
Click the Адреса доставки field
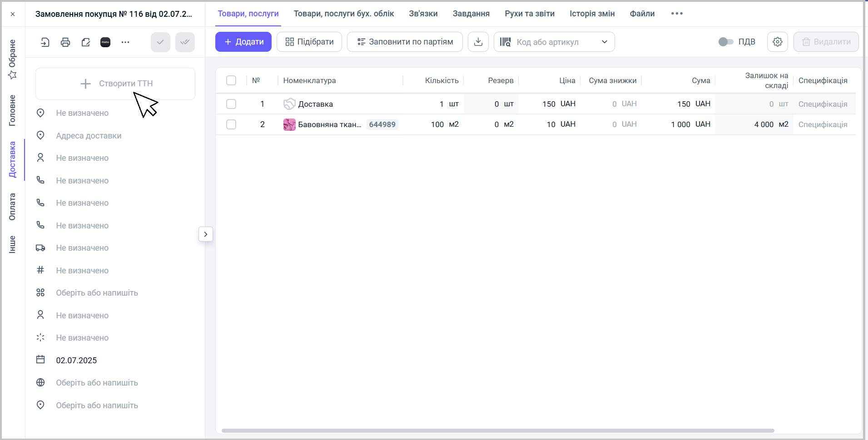click(89, 136)
